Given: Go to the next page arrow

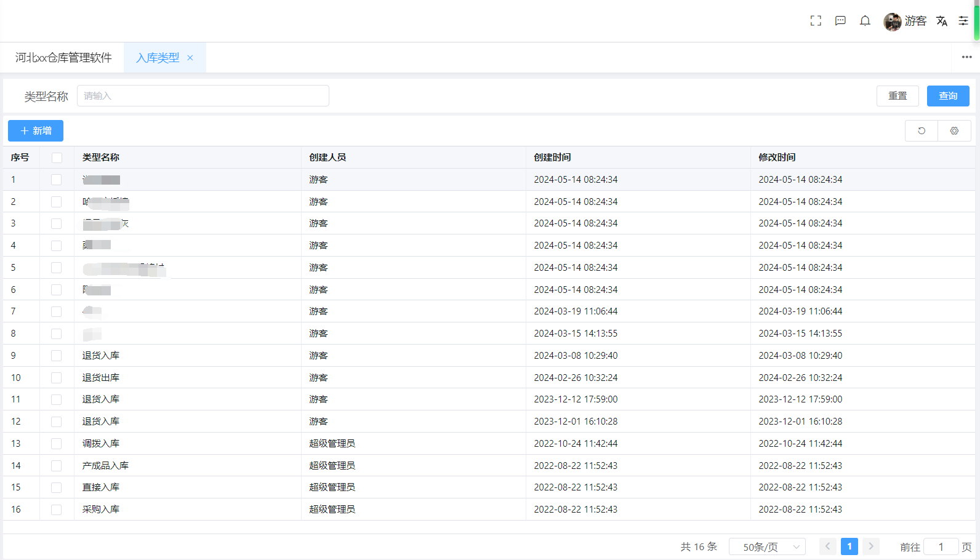Looking at the screenshot, I should coord(871,546).
